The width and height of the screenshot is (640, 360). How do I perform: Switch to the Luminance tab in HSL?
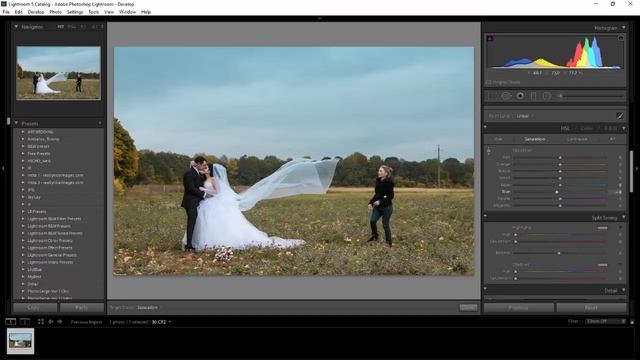[x=577, y=139]
